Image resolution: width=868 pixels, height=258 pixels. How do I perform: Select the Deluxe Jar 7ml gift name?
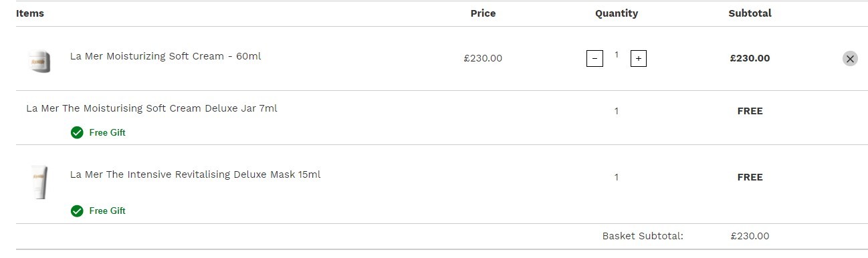point(152,108)
